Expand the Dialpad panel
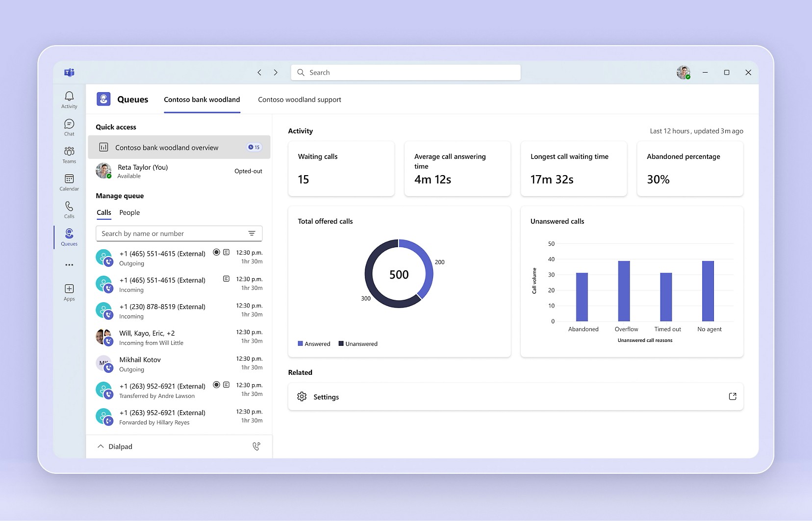Image resolution: width=812 pixels, height=521 pixels. [101, 446]
